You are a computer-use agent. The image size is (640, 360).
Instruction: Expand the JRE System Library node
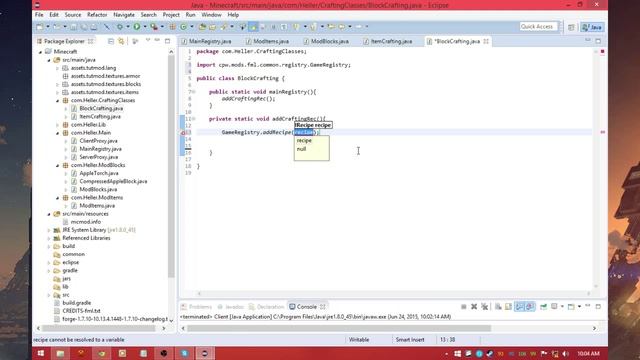[49, 230]
